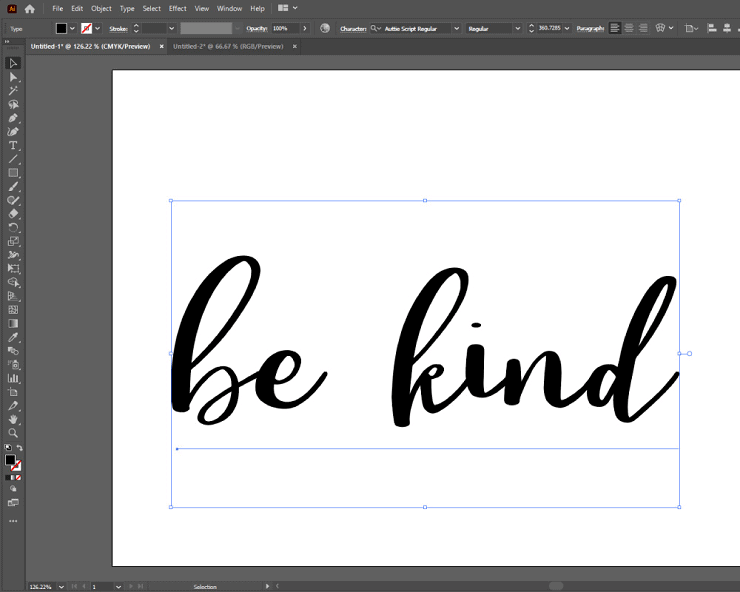Screen dimensions: 740x592
Task: Set Color mode below fill swatches
Action: [x=8, y=478]
